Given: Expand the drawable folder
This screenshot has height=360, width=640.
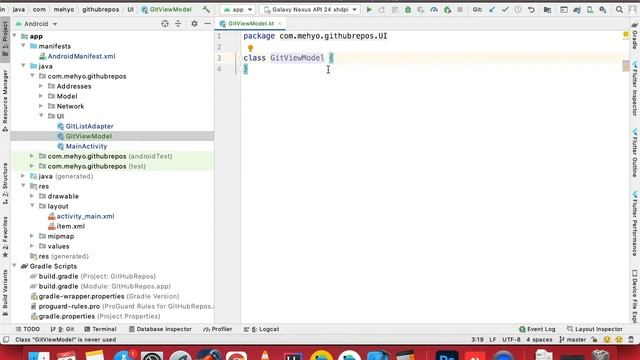Looking at the screenshot, I should (32, 196).
